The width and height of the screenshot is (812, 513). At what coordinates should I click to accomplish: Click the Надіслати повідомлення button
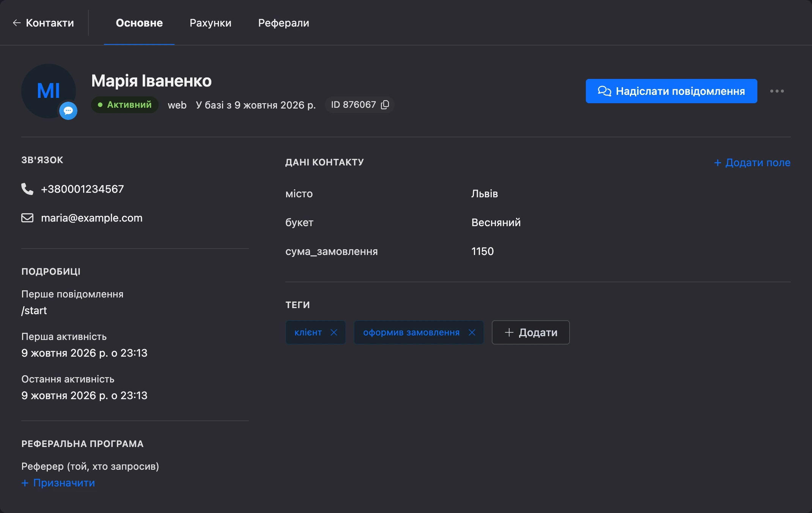[671, 91]
